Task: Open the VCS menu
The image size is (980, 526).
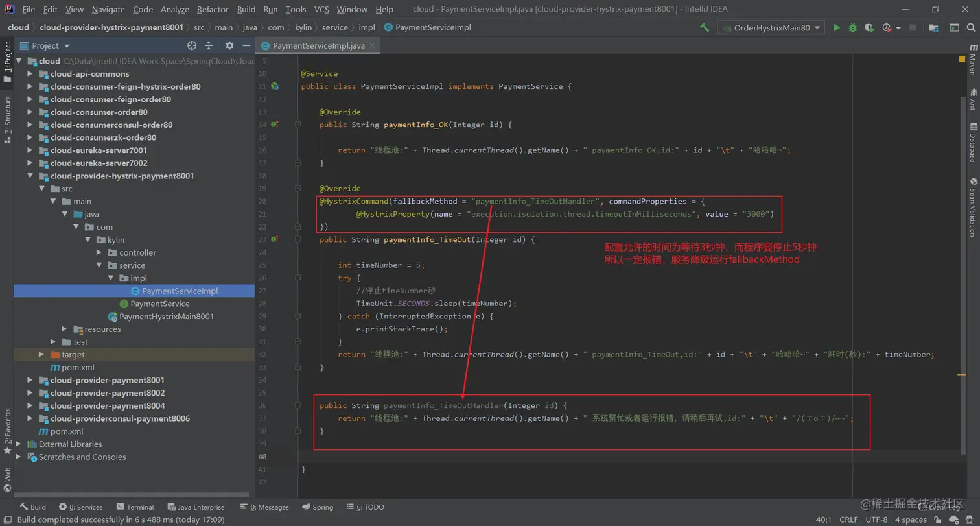Action: 321,9
